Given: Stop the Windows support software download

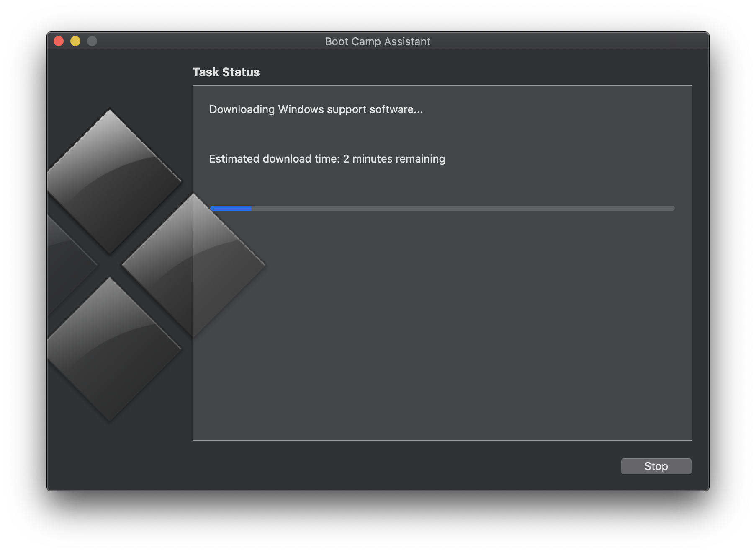Looking at the screenshot, I should tap(656, 466).
